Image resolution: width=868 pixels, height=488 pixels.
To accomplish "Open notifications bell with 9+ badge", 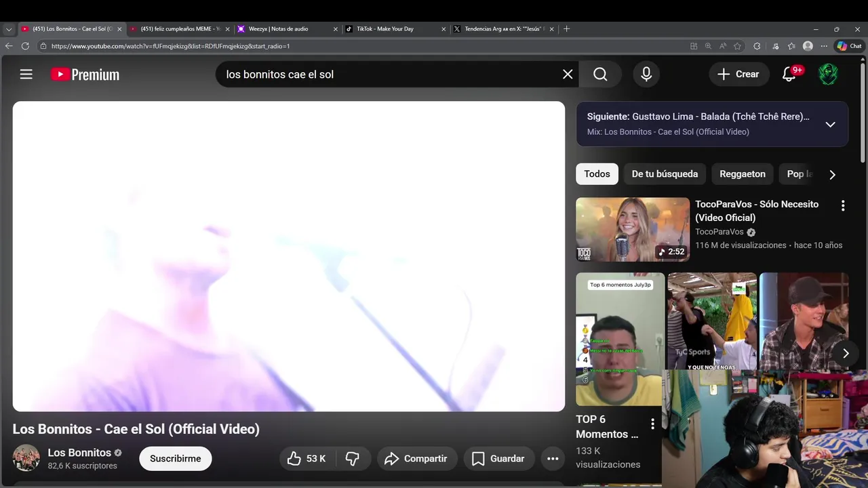I will pos(789,75).
